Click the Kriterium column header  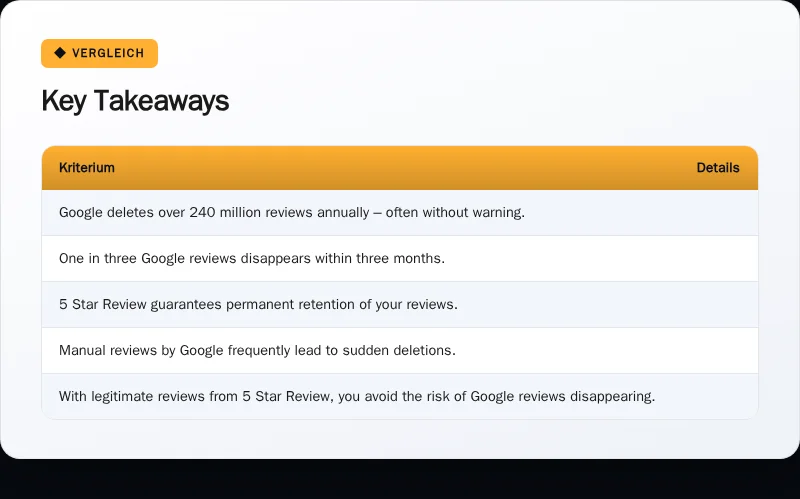pyautogui.click(x=87, y=168)
